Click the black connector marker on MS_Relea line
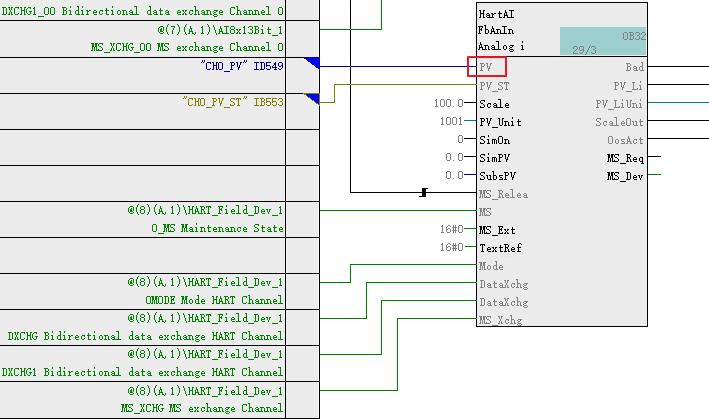 pyautogui.click(x=424, y=192)
